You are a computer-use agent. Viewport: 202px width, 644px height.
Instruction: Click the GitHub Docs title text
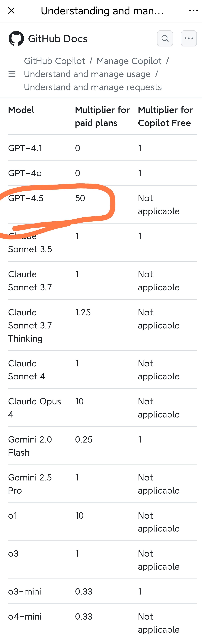[58, 39]
